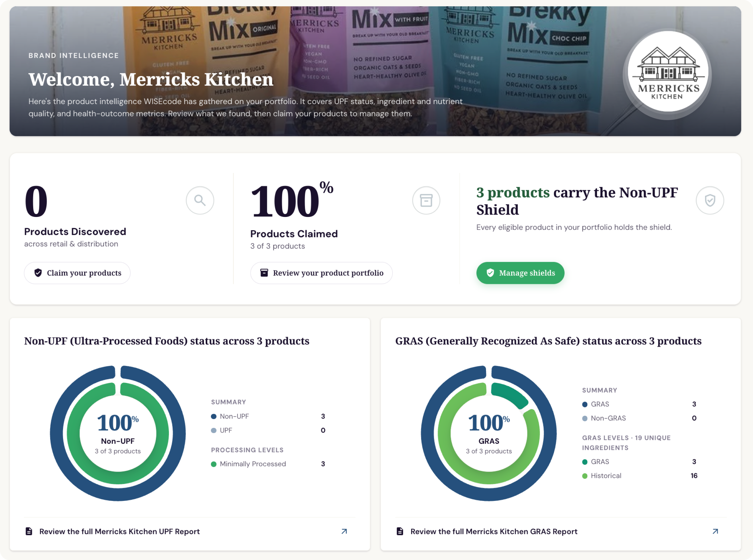
Task: Click the 'PROCESSING LEVELS' heading
Action: point(247,450)
